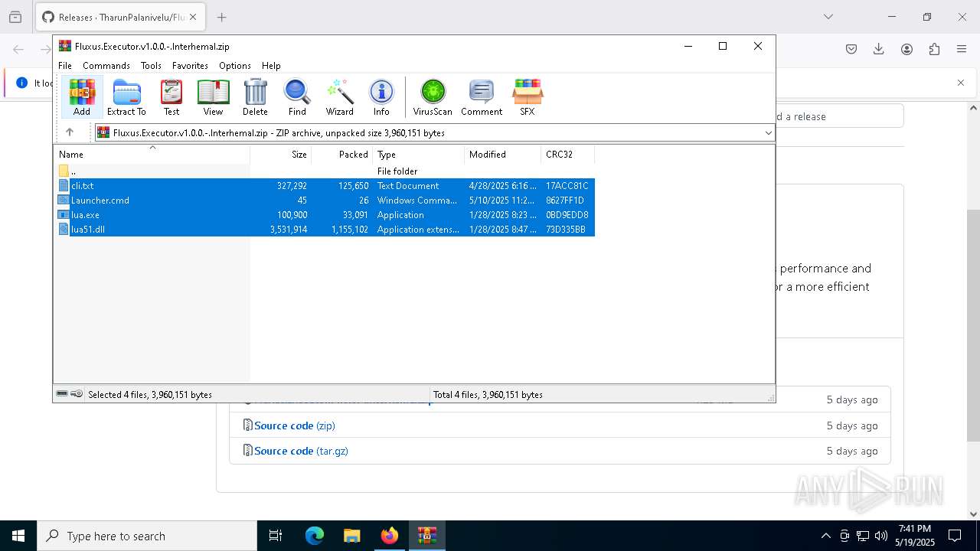The height and width of the screenshot is (551, 980).
Task: Start VirusScan on the archive
Action: pyautogui.click(x=433, y=97)
